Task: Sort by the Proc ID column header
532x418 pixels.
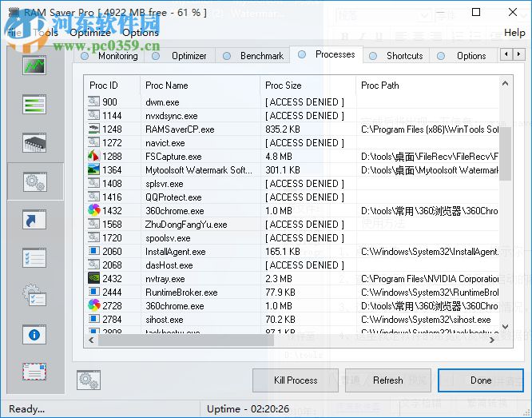Action: click(x=112, y=86)
